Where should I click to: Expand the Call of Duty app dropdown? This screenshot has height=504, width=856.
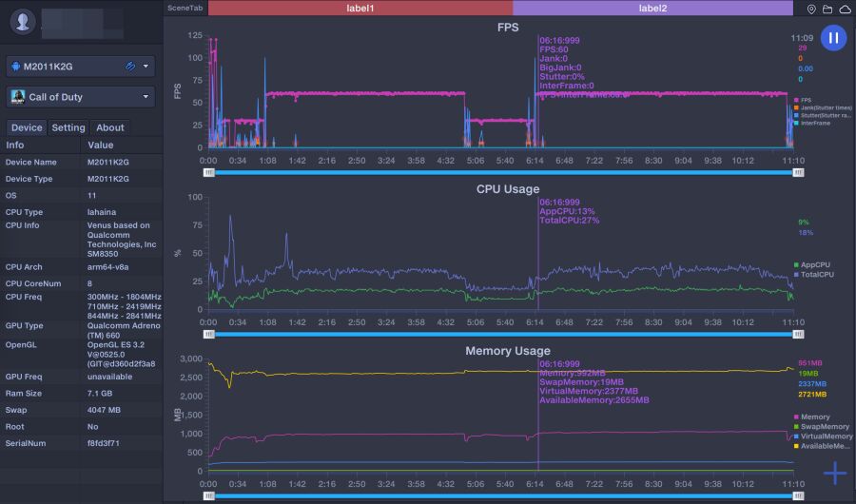click(146, 97)
